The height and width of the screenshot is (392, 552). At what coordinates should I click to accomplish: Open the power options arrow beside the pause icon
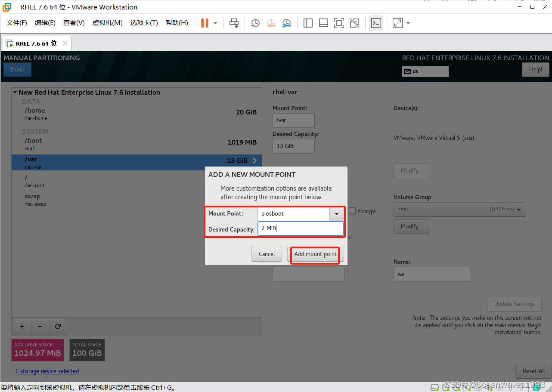(215, 23)
